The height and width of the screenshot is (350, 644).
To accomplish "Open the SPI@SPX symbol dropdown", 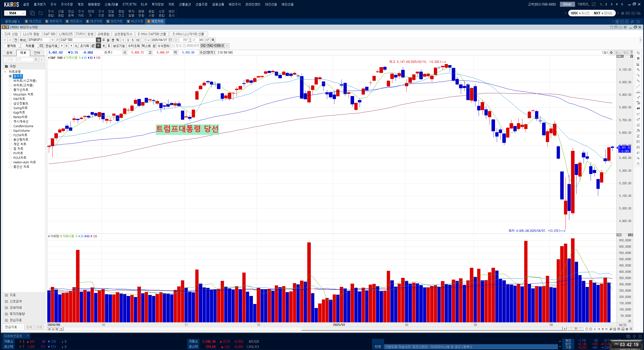I will click(52, 40).
